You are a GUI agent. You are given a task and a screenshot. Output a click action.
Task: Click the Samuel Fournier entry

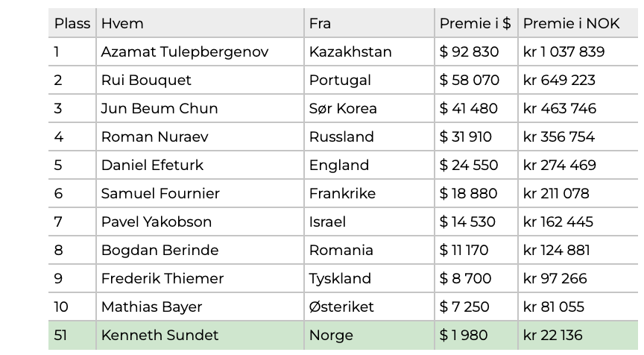[160, 193]
